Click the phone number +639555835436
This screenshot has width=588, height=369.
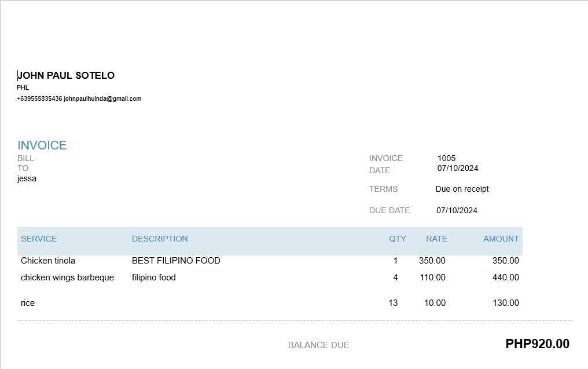39,98
